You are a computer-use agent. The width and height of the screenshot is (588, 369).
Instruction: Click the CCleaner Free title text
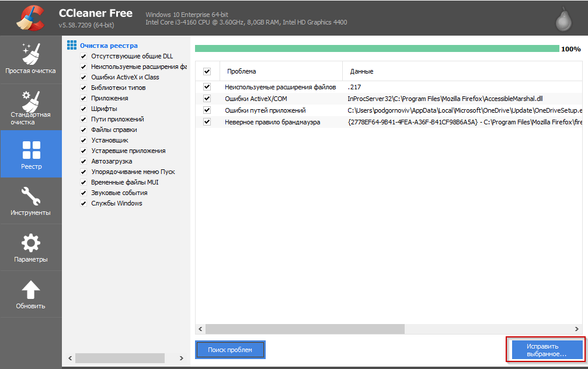[x=96, y=13]
